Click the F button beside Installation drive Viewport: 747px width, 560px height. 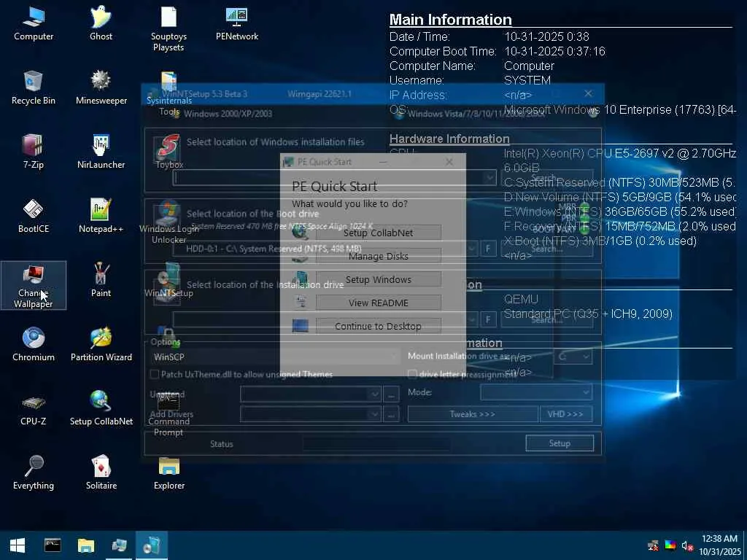pyautogui.click(x=488, y=319)
